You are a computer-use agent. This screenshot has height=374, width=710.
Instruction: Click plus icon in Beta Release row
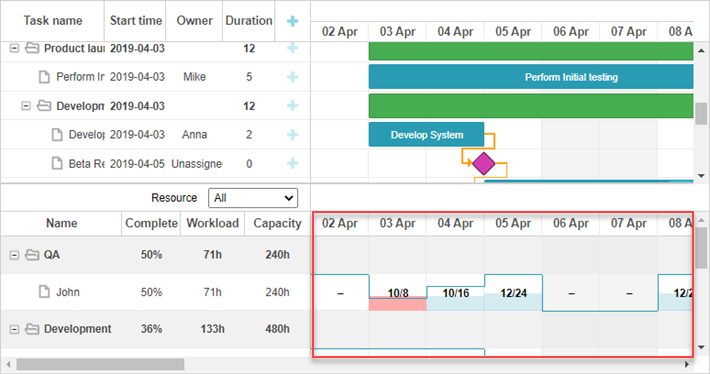point(293,163)
